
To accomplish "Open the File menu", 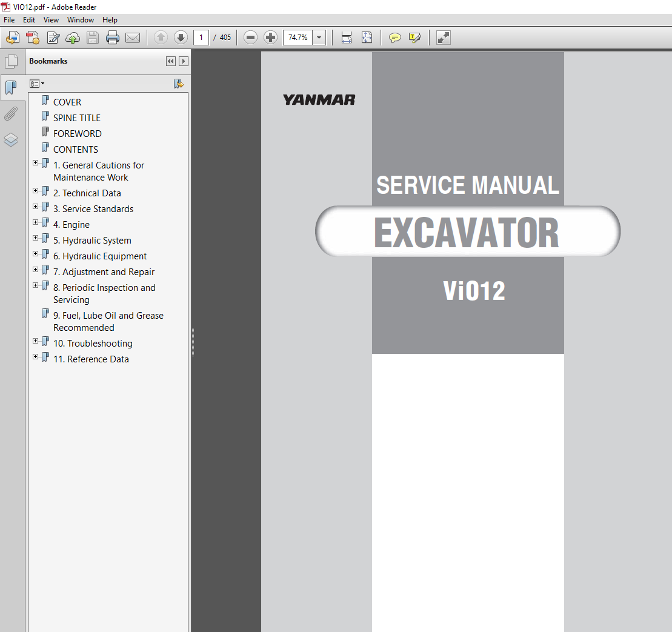I will (x=9, y=20).
